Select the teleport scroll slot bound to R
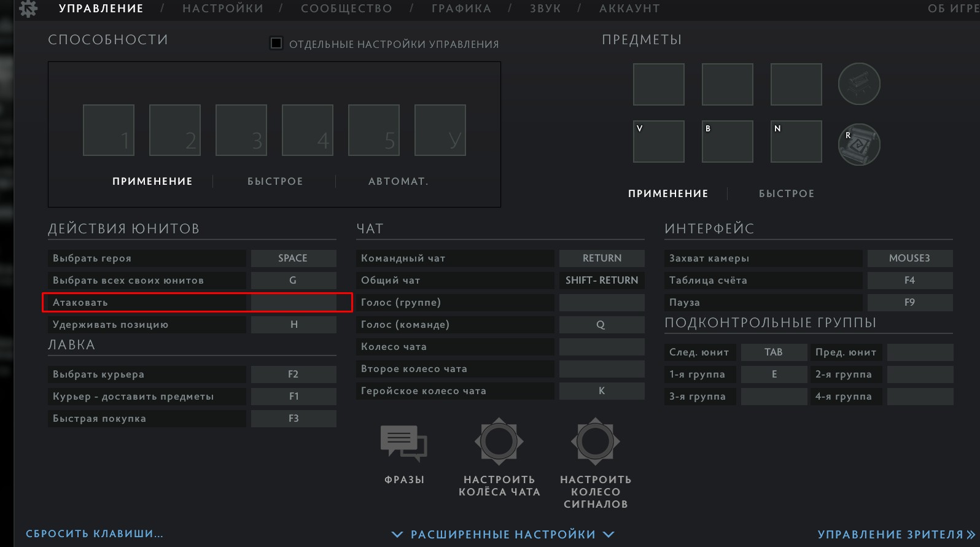 [859, 145]
